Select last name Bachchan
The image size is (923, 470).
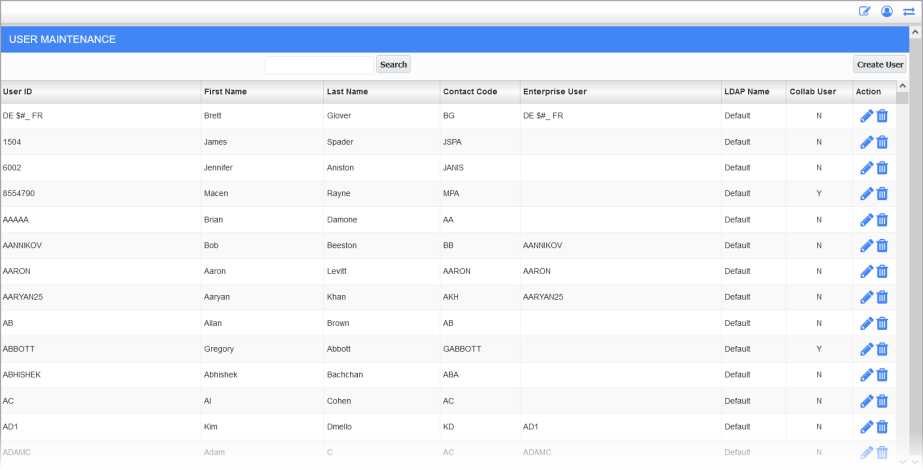[345, 375]
